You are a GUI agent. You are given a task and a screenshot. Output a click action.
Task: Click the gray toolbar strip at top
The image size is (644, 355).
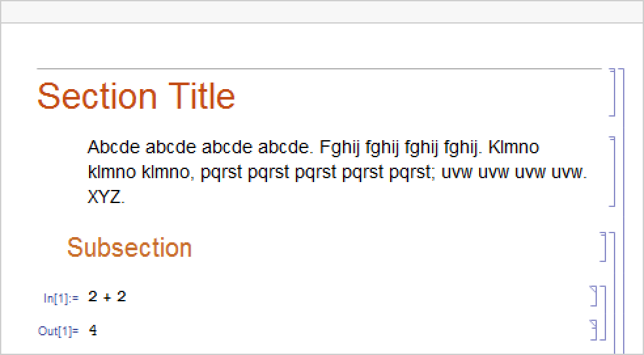point(322,12)
